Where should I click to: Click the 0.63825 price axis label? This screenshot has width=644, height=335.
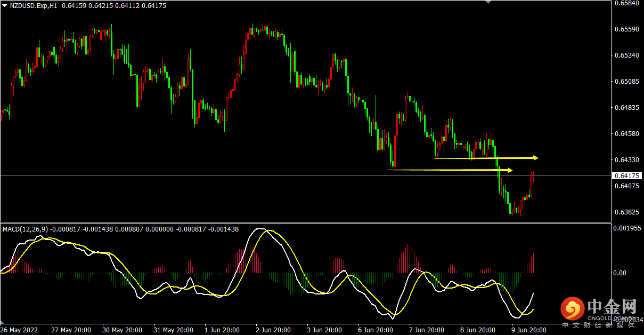[x=626, y=212]
